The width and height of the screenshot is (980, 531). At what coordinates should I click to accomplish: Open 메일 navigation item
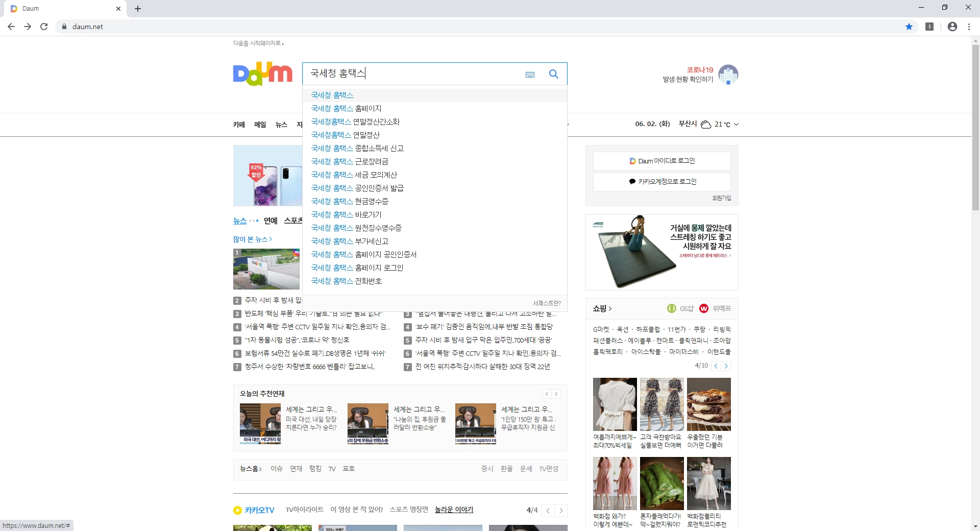[x=260, y=125]
